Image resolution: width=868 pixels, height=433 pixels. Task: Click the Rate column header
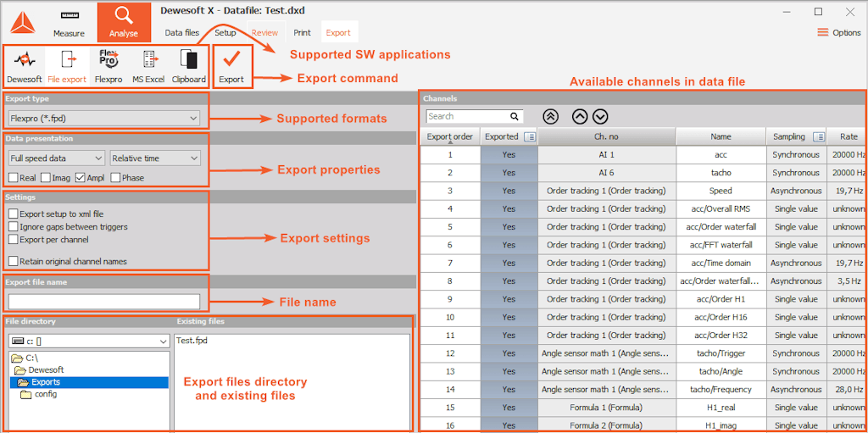tap(849, 136)
